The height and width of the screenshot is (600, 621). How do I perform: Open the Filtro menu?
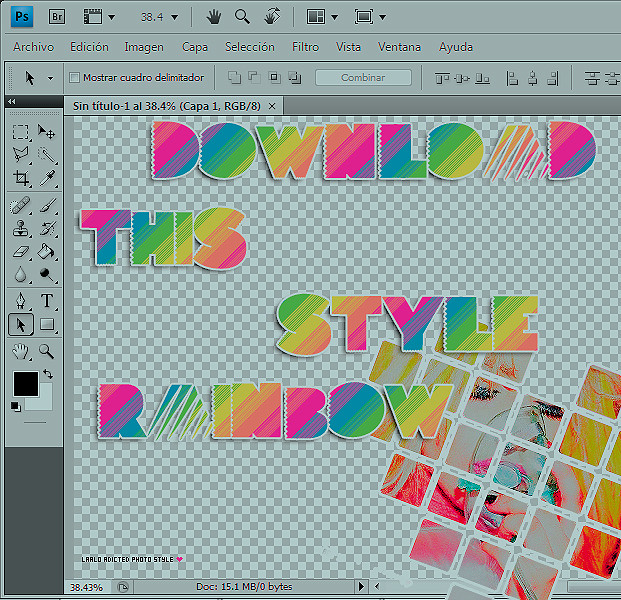(305, 47)
